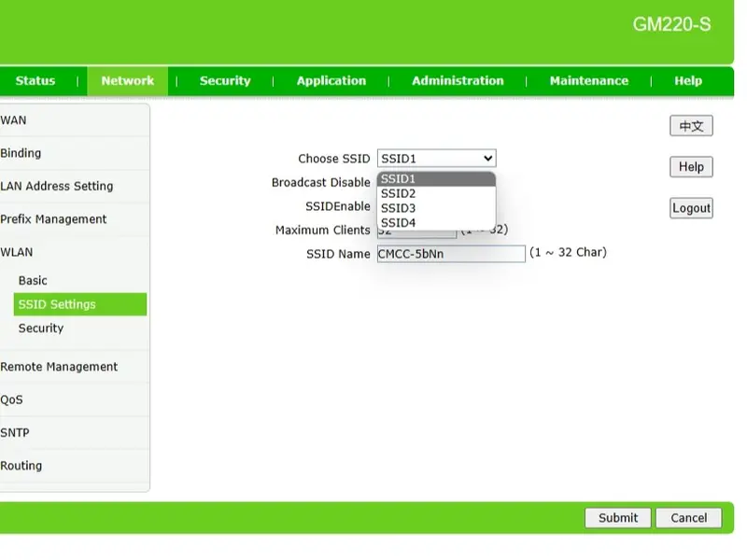The width and height of the screenshot is (747, 560).
Task: Pick SSID3 in the dropdown list
Action: tap(436, 208)
